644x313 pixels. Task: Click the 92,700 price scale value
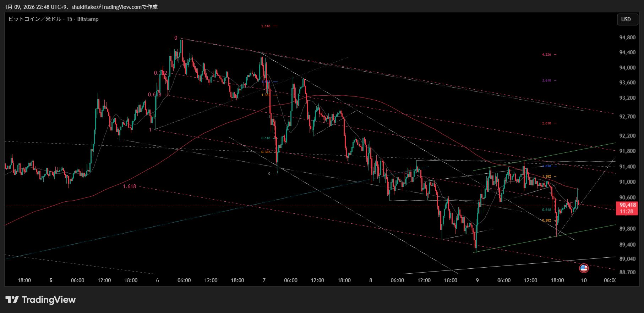(627, 117)
